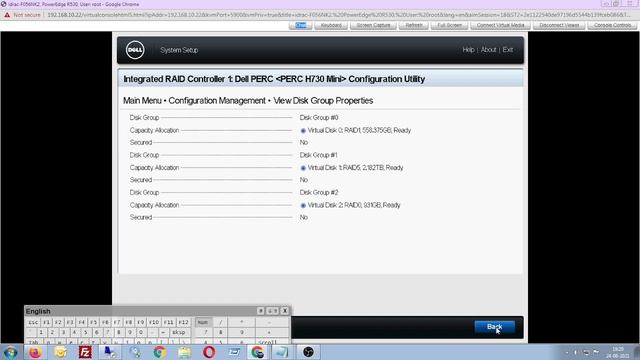640x360 pixels.
Task: Click 'Configuration Management' in the breadcrumb
Action: click(217, 101)
